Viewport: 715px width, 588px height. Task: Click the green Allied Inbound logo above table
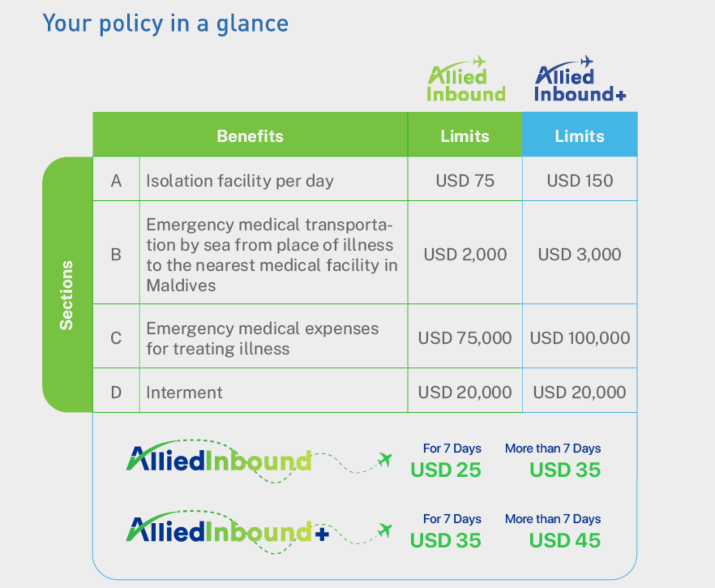click(x=465, y=80)
